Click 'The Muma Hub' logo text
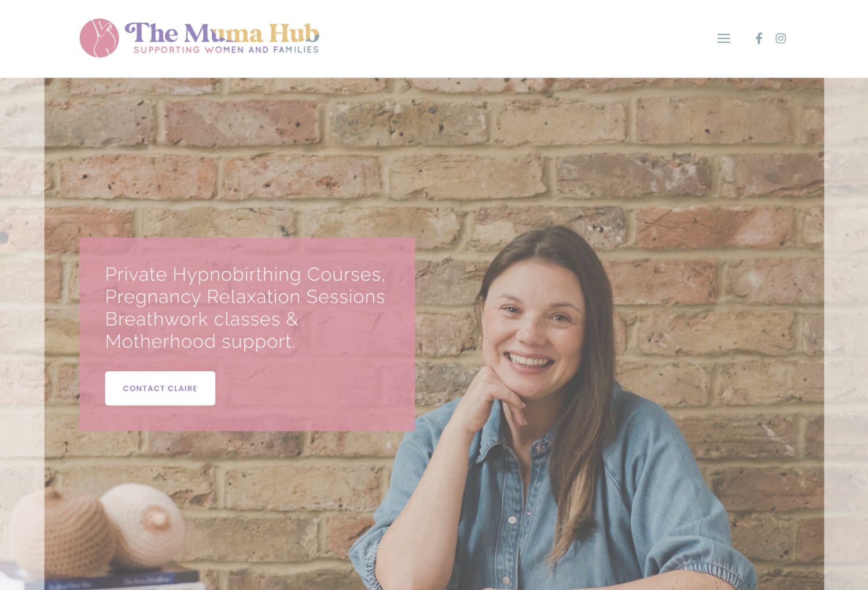The height and width of the screenshot is (590, 868). click(222, 33)
